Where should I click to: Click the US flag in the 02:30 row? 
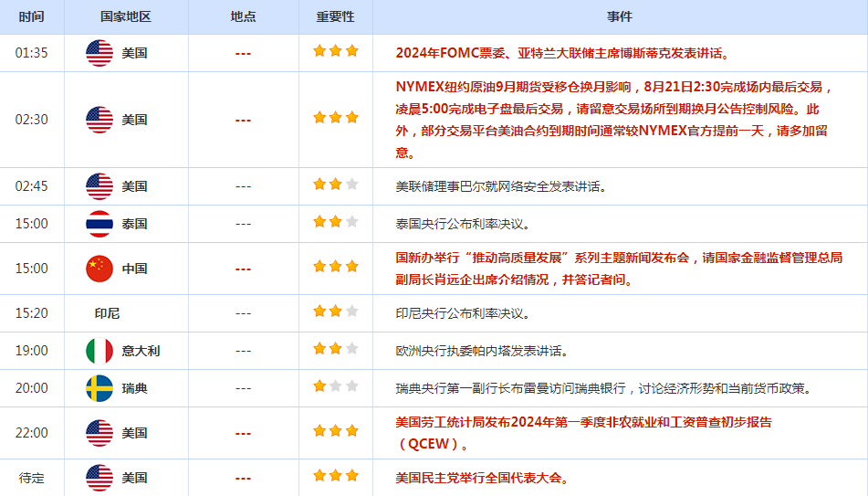[99, 120]
